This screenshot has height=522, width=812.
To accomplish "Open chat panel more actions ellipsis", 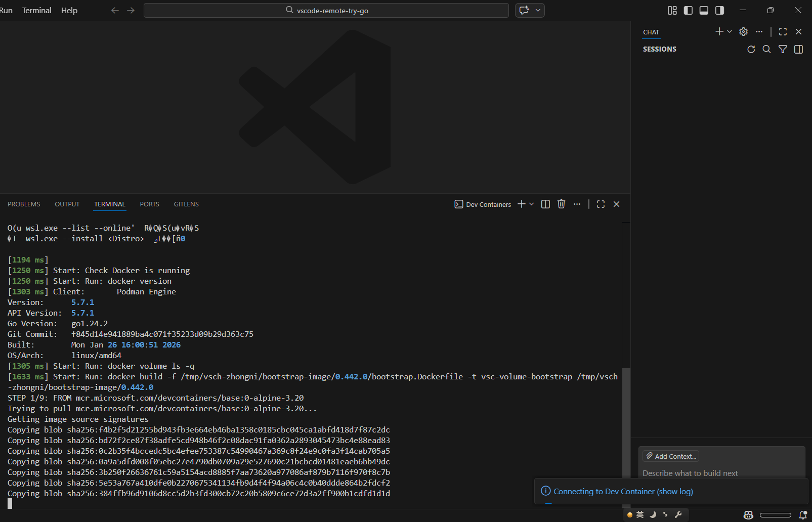I will 759,31.
